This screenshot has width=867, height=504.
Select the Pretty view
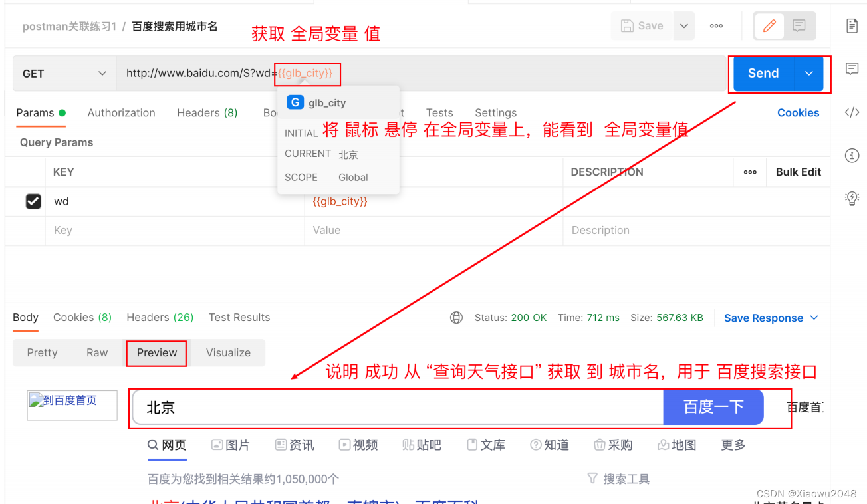coord(42,353)
